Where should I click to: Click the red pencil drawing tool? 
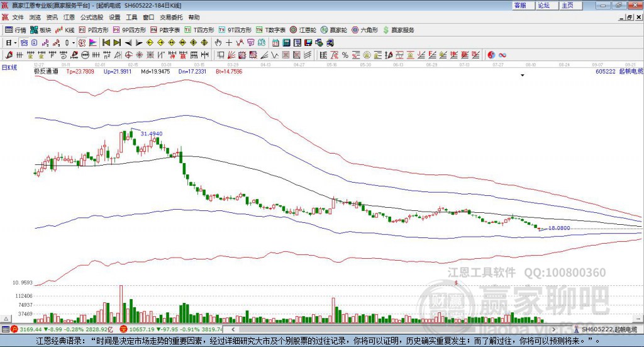pos(9,55)
